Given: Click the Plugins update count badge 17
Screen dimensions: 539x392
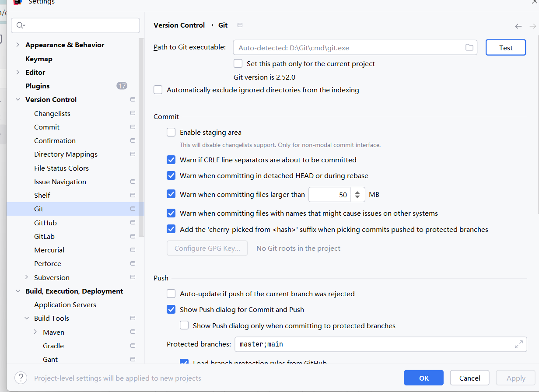Looking at the screenshot, I should tap(122, 86).
